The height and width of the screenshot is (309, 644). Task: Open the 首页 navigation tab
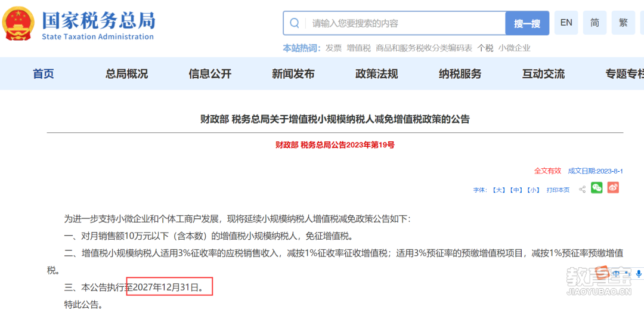click(x=44, y=74)
